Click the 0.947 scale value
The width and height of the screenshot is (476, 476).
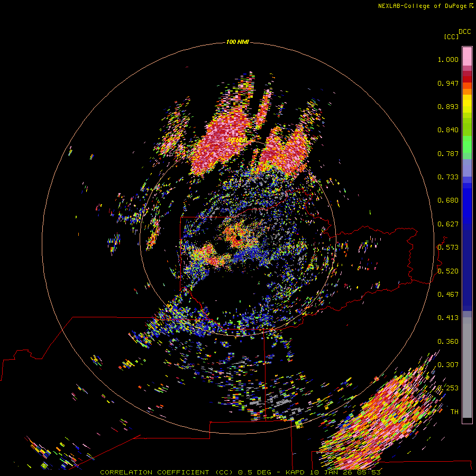coord(448,83)
